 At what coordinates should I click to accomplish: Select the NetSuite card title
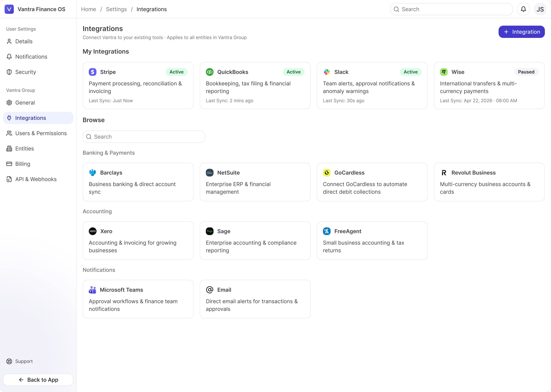[x=228, y=173]
